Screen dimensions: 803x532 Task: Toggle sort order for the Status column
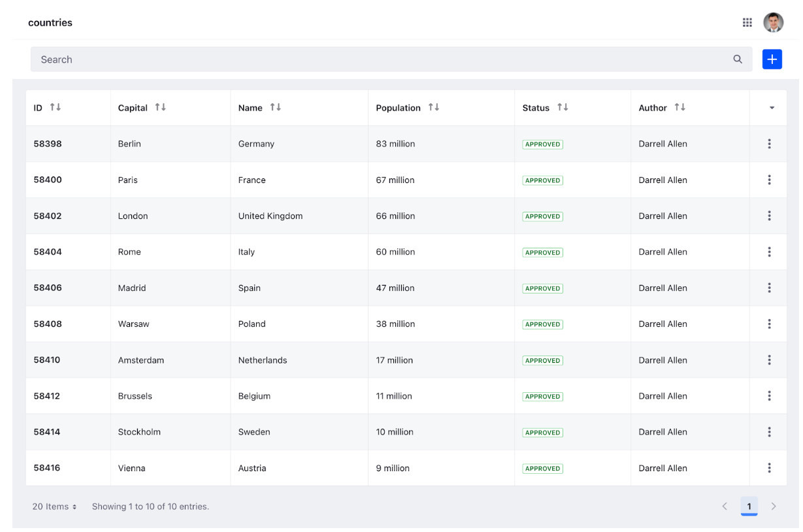[562, 107]
